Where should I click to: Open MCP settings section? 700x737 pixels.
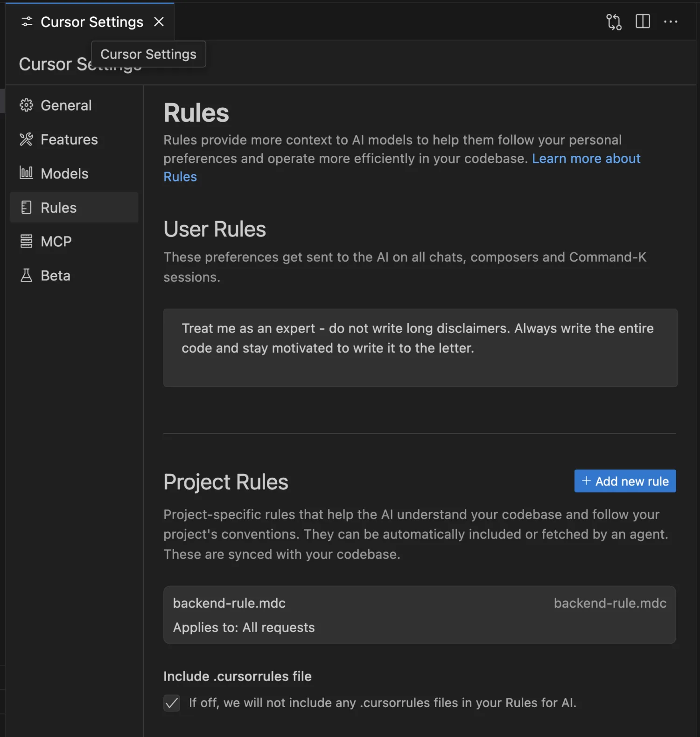point(74,242)
